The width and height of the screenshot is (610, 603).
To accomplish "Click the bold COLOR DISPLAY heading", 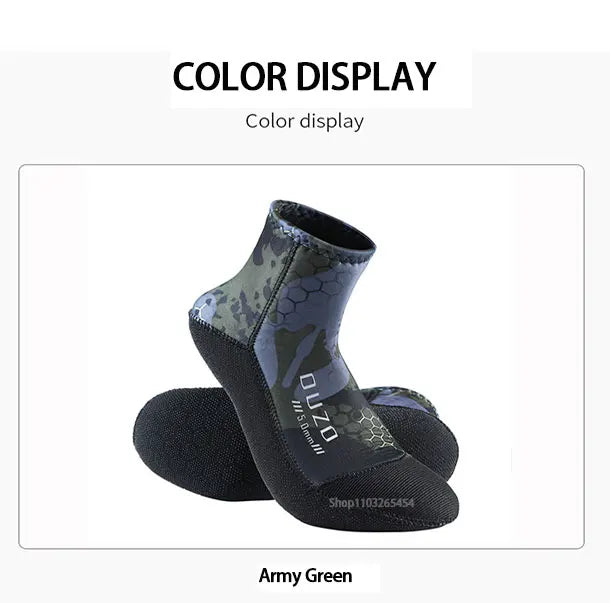I will [304, 76].
